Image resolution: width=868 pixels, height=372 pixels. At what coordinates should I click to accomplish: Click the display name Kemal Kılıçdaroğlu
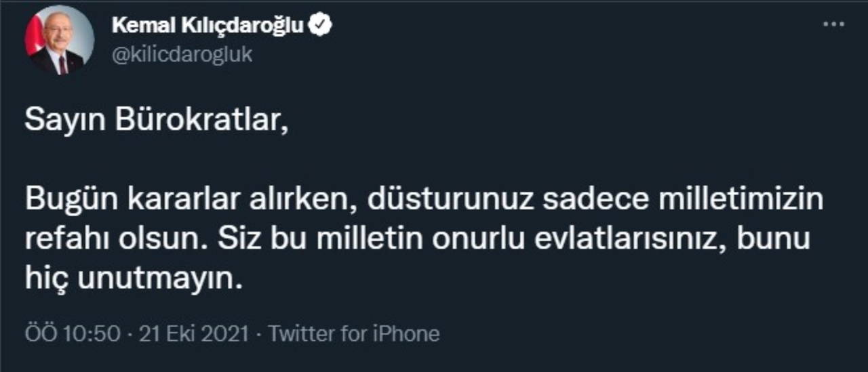(x=208, y=26)
